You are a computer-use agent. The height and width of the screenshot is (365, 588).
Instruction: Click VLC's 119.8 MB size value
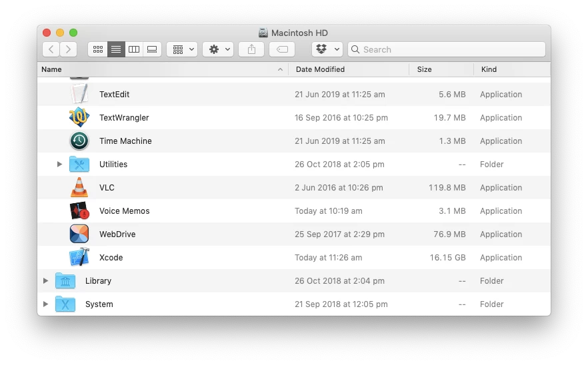click(447, 187)
